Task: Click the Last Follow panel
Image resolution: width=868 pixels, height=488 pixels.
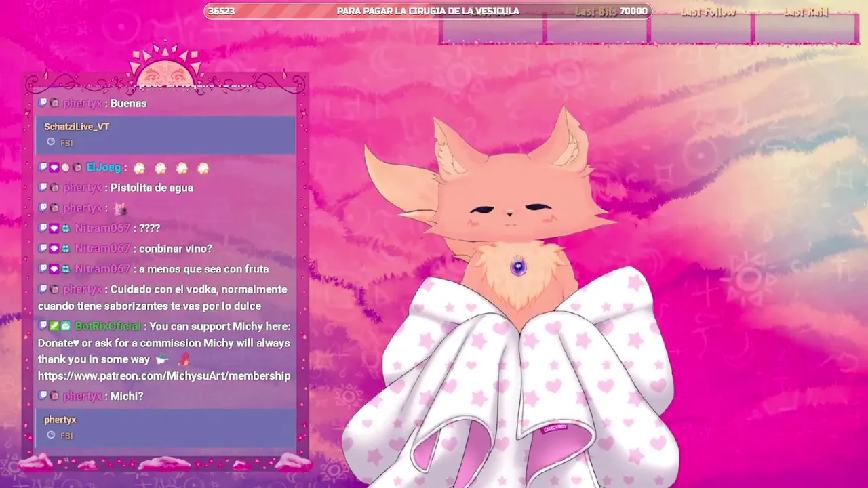Action: click(701, 28)
